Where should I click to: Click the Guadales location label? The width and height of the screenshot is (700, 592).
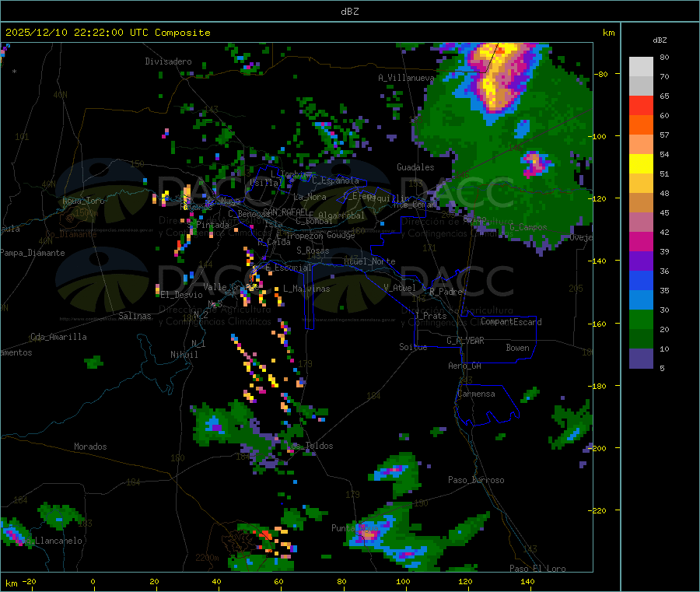pos(415,167)
